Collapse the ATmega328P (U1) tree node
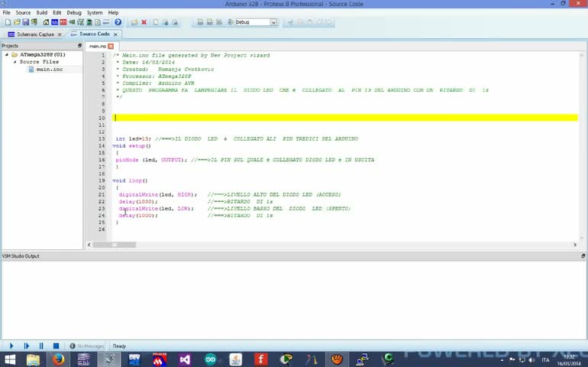This screenshot has height=367, width=588. click(x=6, y=54)
